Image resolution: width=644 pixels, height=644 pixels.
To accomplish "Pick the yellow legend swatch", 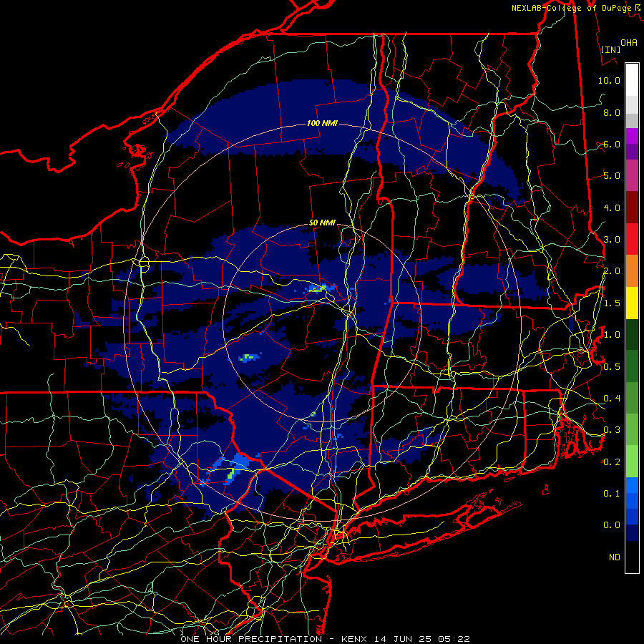I will (x=632, y=303).
